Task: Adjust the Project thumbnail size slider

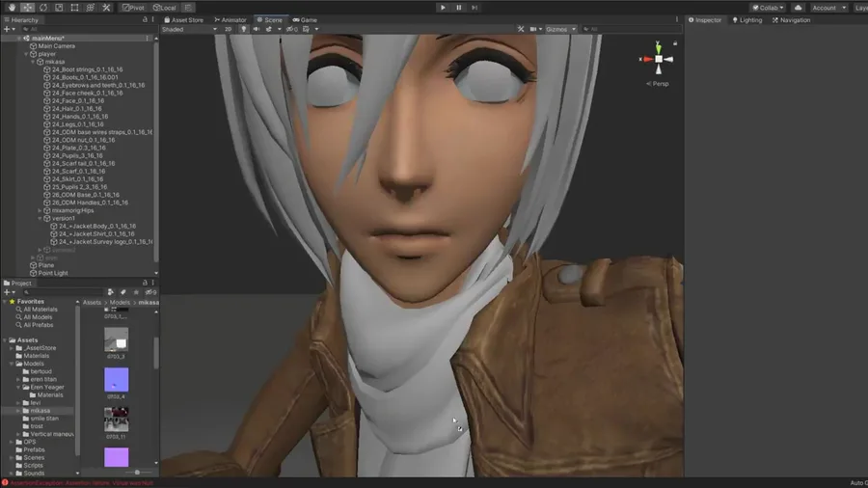Action: (137, 473)
